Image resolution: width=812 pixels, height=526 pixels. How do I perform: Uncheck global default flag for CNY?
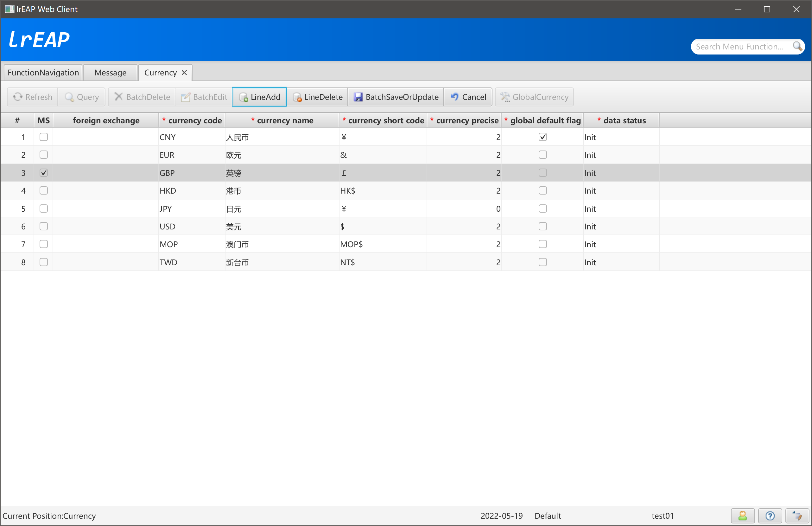point(542,137)
